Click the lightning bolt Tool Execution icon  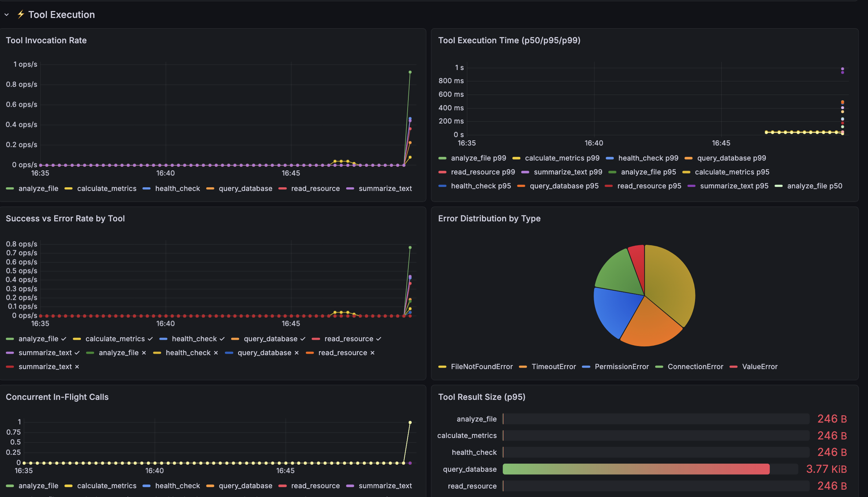pyautogui.click(x=21, y=15)
